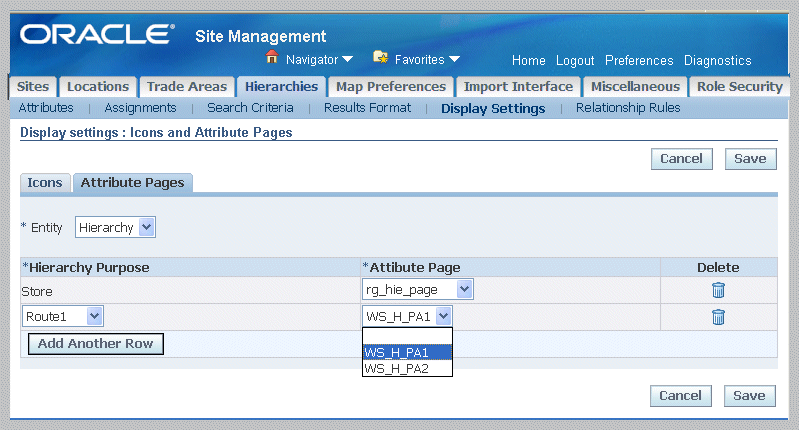This screenshot has height=430, width=799.
Task: Choose the blank option in dropdown list
Action: tap(407, 336)
